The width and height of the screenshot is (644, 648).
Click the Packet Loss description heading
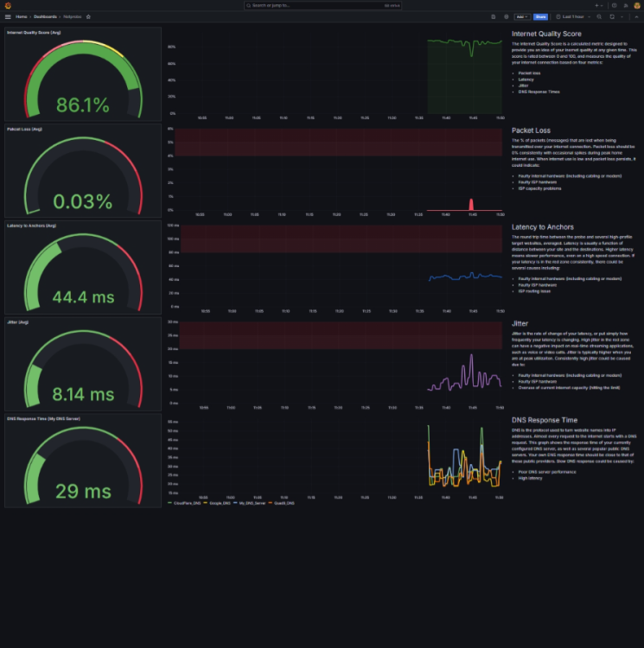(x=531, y=130)
